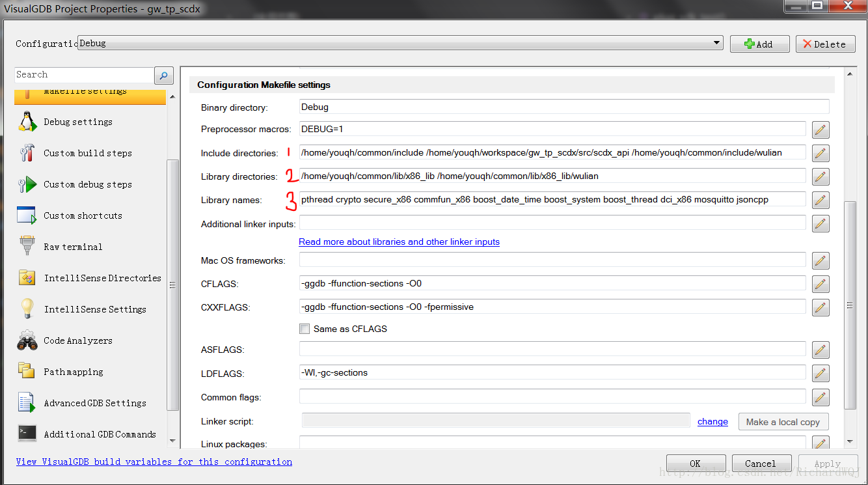Screen dimensions: 868x485
Task: Click the Include directories field
Action: click(552, 152)
